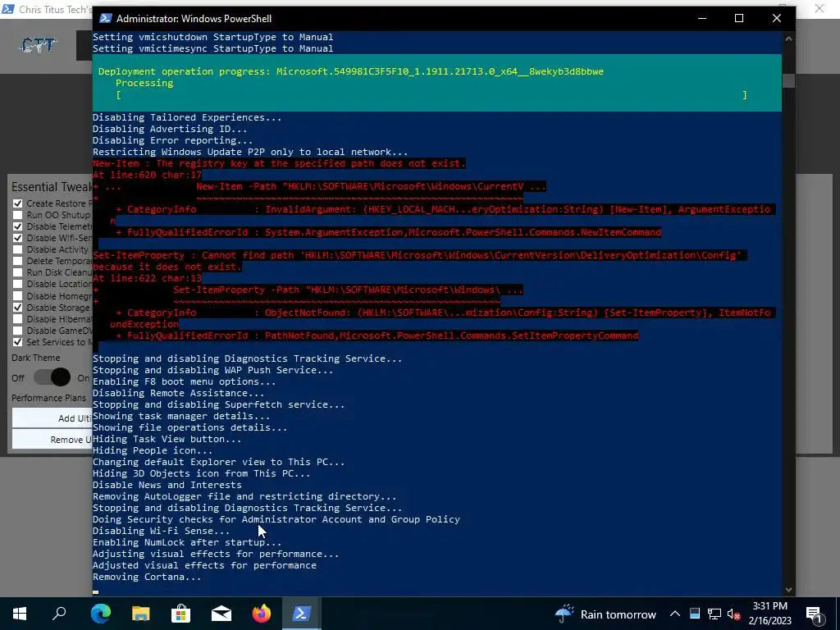
Task: Check Run Disk Cleanup checkbox
Action: click(18, 272)
